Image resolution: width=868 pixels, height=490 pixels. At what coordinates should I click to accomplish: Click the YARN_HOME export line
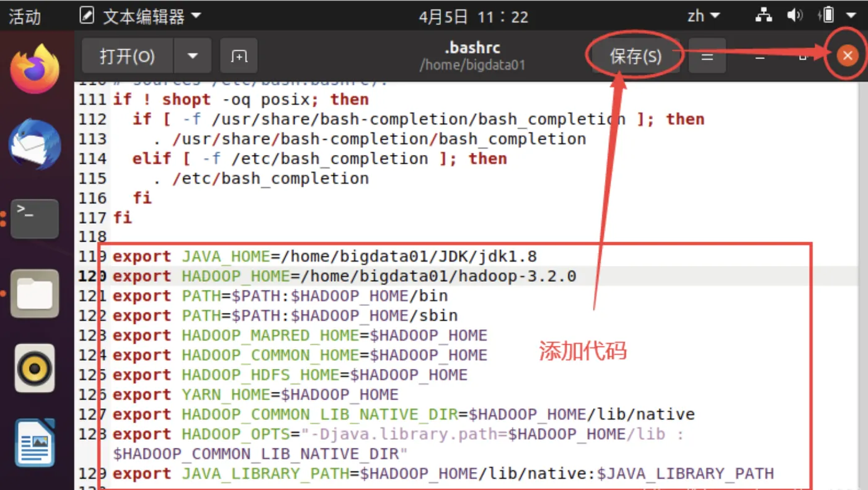point(255,395)
